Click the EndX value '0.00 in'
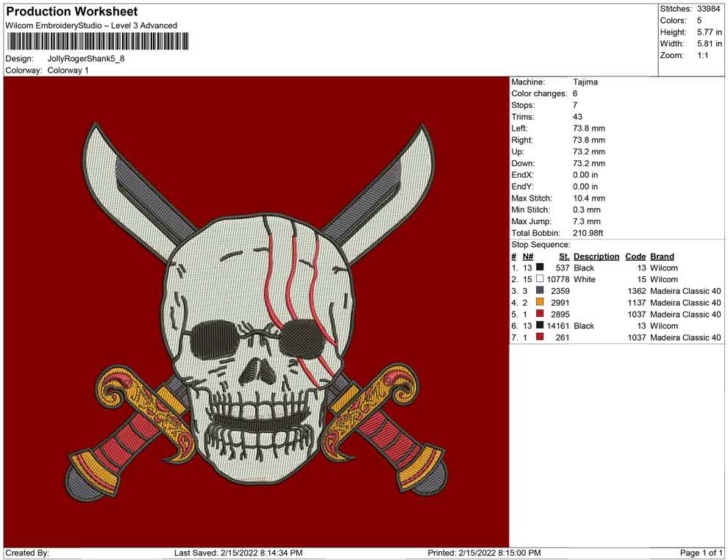This screenshot has width=728, height=560. (x=585, y=175)
